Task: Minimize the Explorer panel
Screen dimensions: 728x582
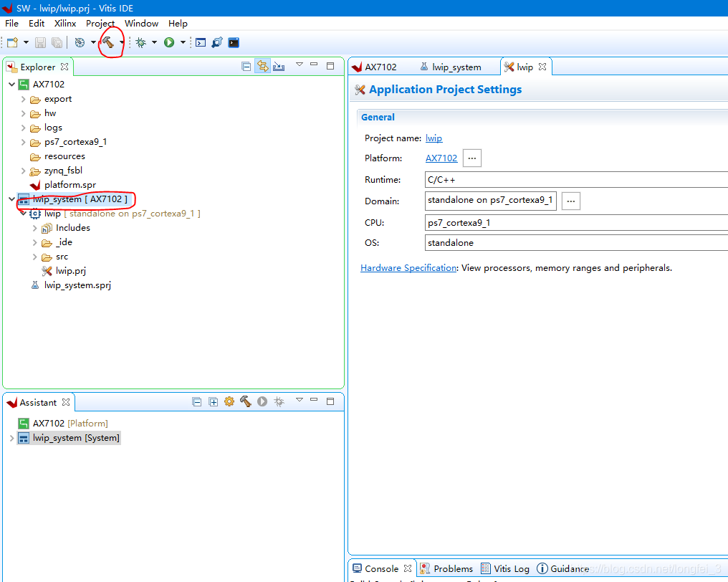Action: [314, 65]
